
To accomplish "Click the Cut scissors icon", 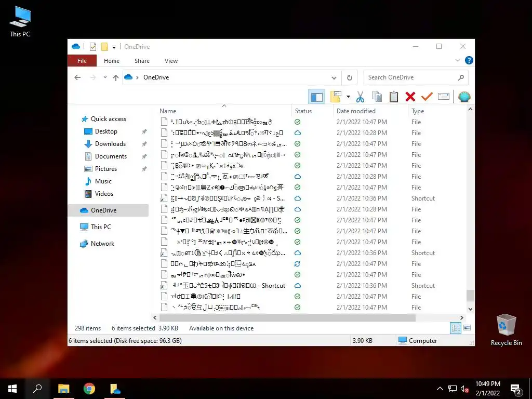I will coord(360,97).
